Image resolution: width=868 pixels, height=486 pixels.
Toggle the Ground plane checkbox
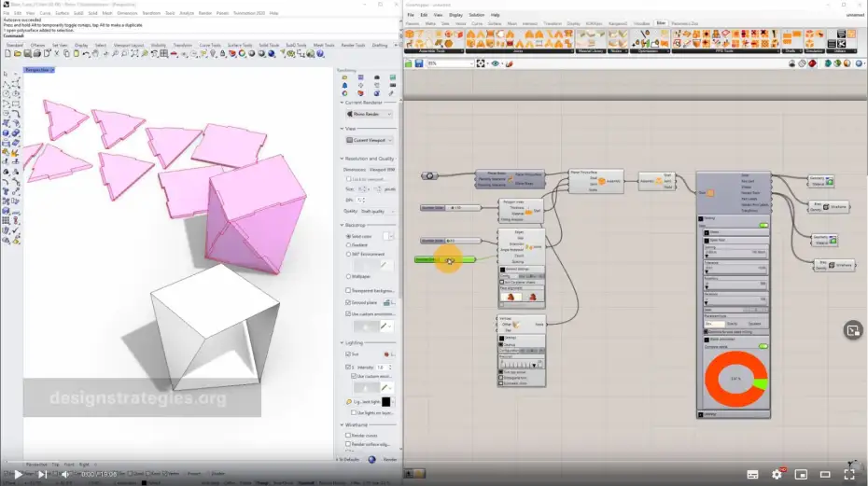tap(348, 303)
